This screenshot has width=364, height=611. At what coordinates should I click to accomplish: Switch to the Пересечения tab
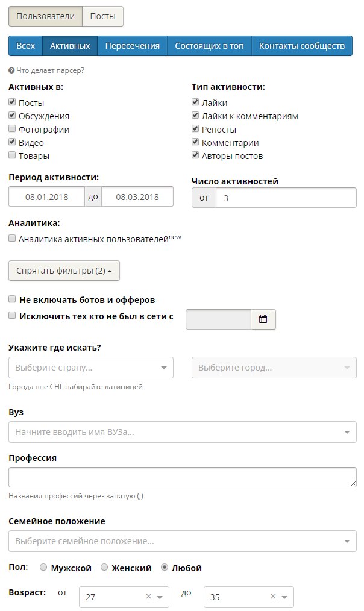click(x=133, y=46)
